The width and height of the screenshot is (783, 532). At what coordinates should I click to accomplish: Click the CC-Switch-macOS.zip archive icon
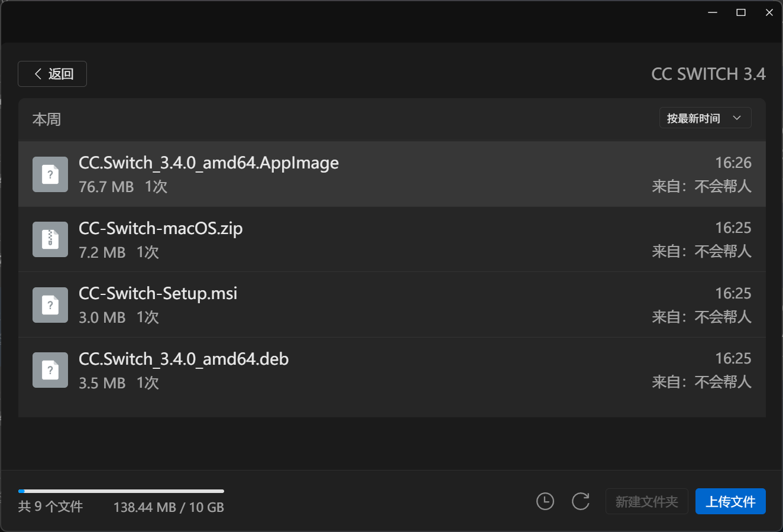point(50,239)
